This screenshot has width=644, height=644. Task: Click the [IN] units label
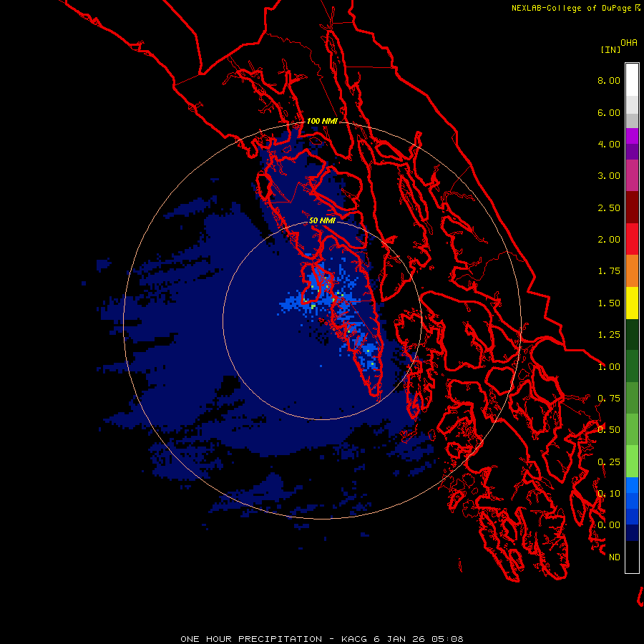coord(610,49)
